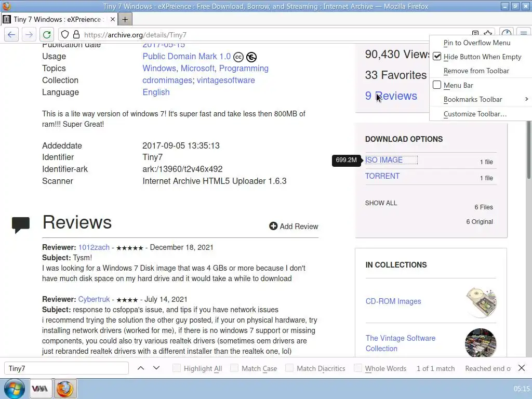Click the Vintage Software Collection thumbnail
Screen dimensions: 532x399
[x=481, y=343]
